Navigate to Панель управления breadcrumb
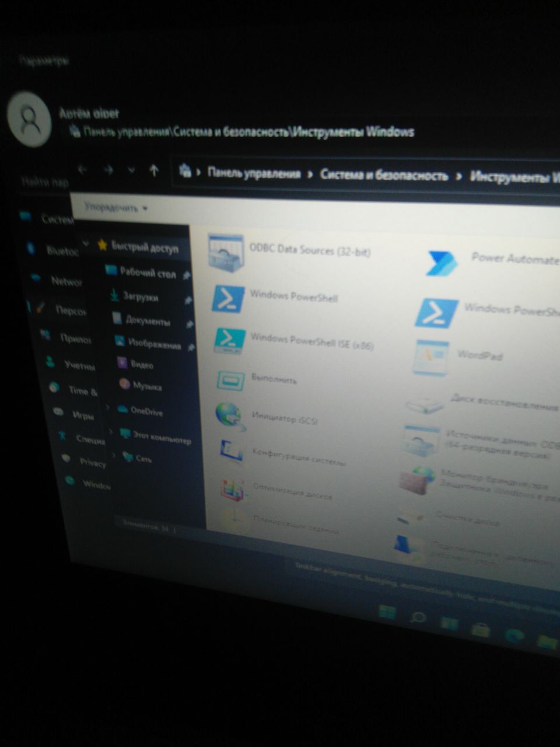The image size is (560, 747). click(254, 173)
